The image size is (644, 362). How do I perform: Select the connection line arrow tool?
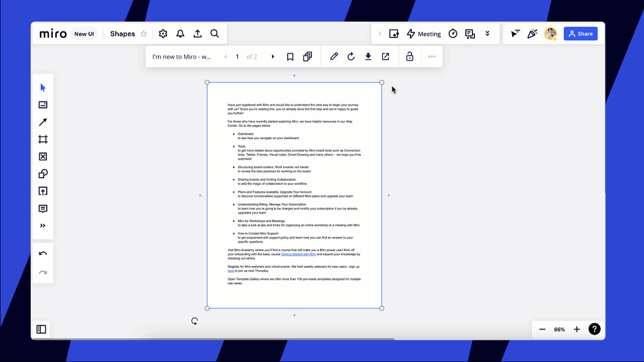click(x=43, y=122)
